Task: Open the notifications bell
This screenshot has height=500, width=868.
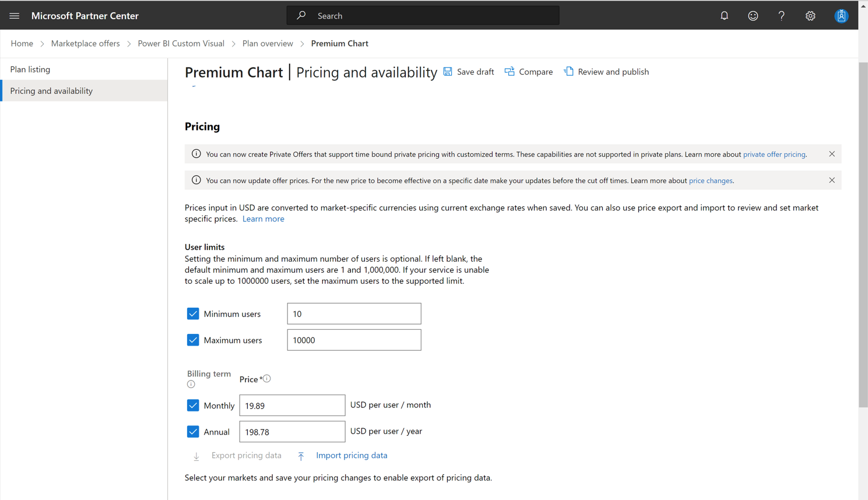Action: click(724, 16)
